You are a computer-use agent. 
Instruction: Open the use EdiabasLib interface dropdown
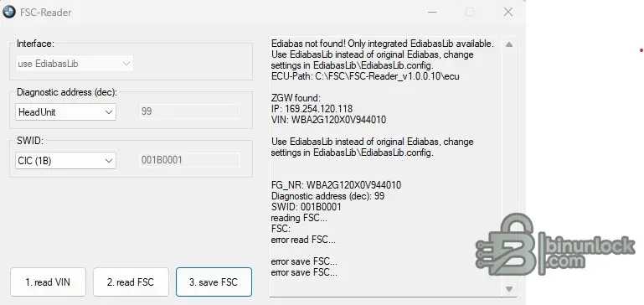click(75, 64)
